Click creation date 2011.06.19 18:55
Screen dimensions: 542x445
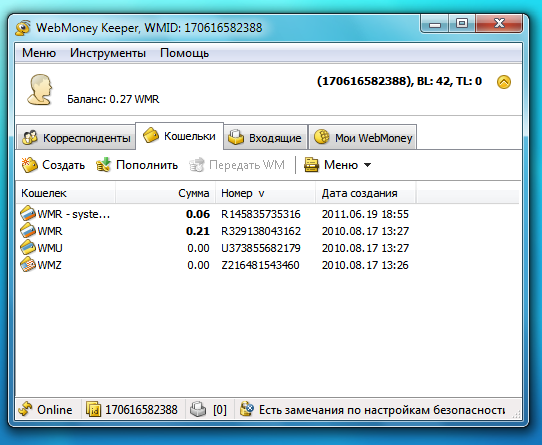[x=365, y=214]
